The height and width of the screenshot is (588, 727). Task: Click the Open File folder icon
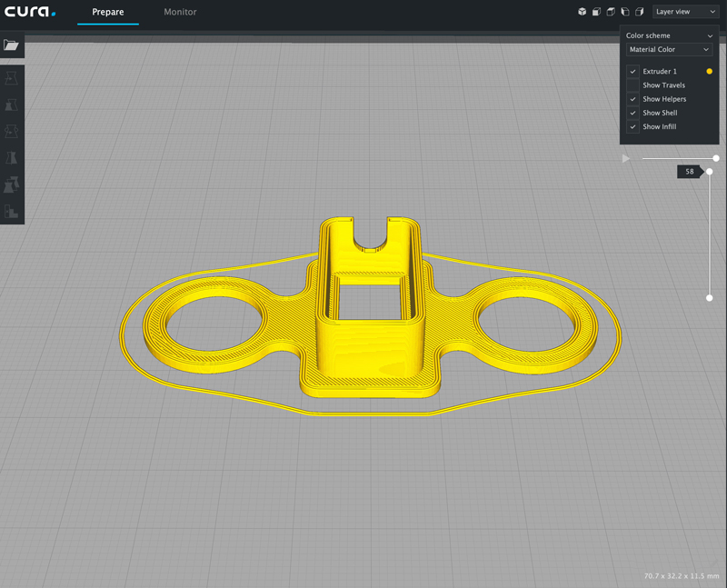pos(11,45)
